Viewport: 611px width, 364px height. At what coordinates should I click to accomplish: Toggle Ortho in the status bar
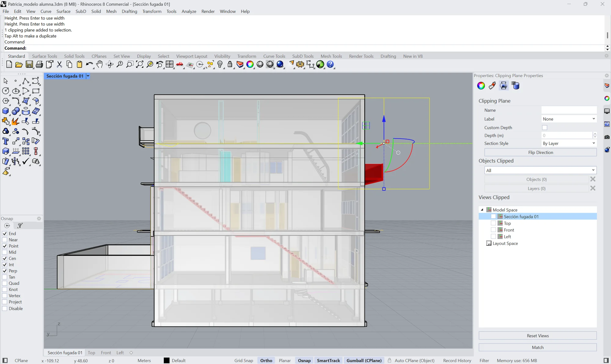click(x=266, y=361)
